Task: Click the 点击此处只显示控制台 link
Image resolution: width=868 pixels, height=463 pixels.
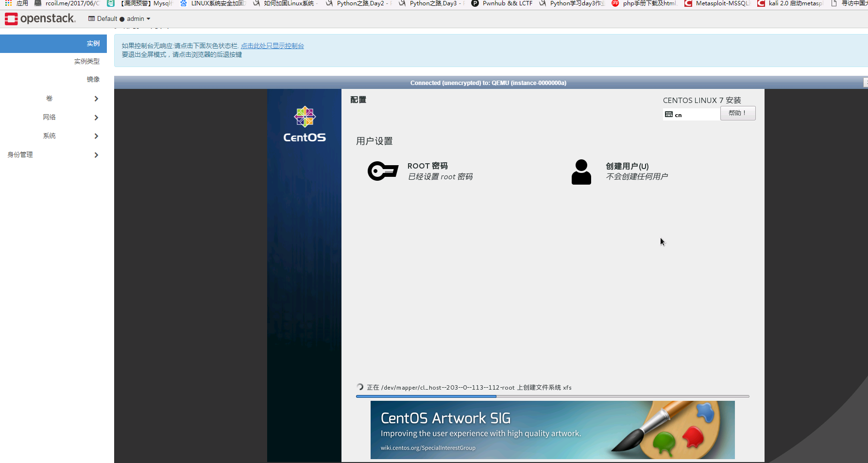Action: (272, 46)
